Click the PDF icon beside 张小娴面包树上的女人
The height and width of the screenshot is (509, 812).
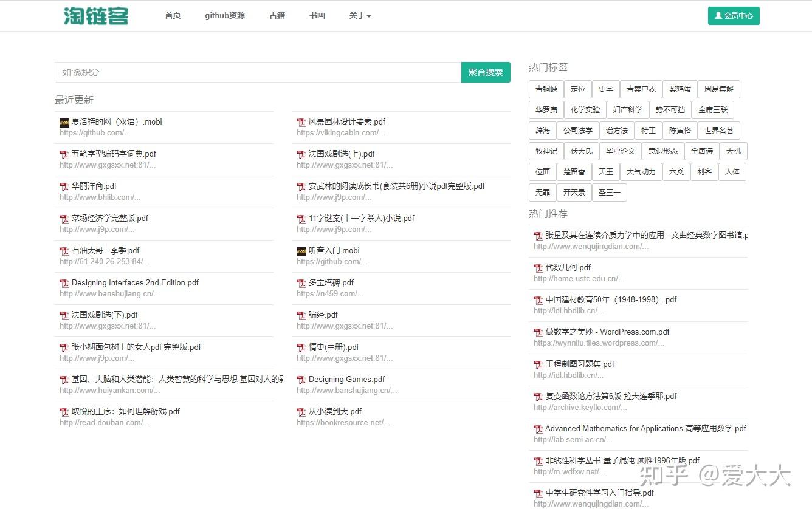pyautogui.click(x=64, y=347)
